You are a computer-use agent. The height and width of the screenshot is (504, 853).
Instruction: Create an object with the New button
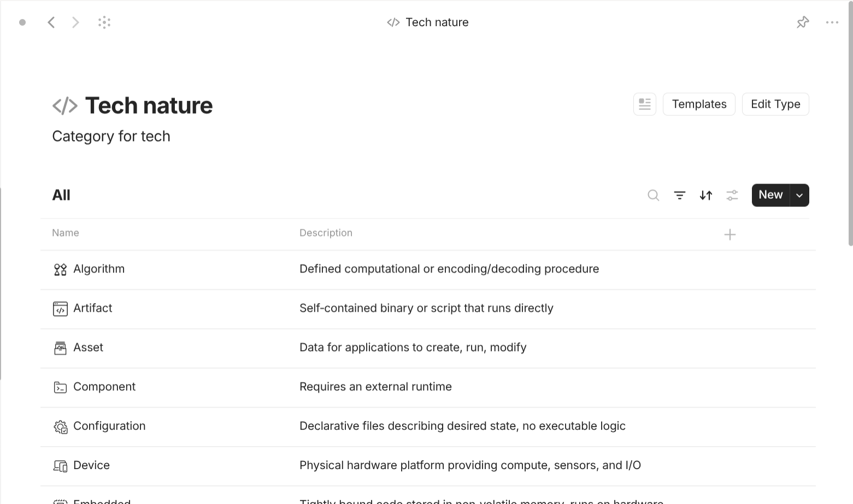[x=770, y=194]
